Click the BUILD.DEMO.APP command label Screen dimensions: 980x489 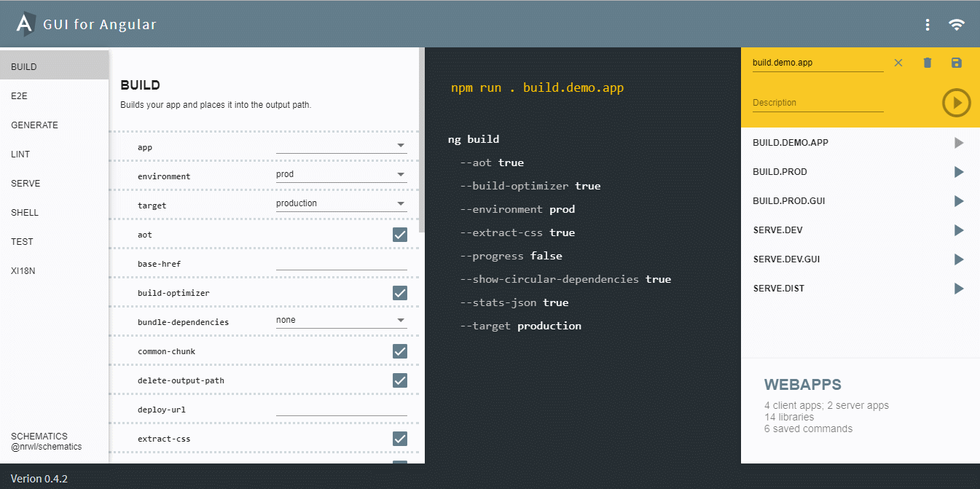(x=791, y=143)
